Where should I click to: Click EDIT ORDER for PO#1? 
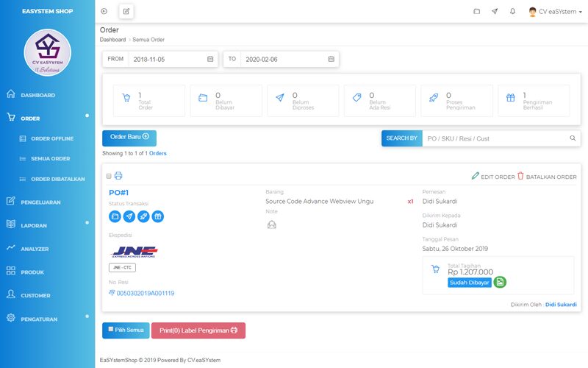(493, 176)
